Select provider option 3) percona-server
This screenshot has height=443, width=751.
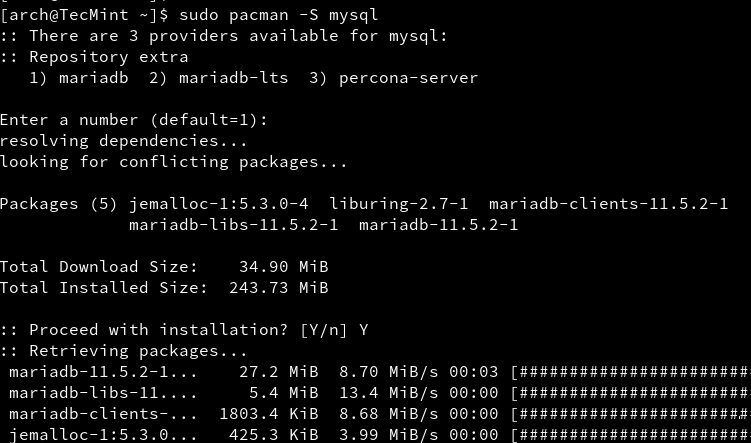click(x=393, y=78)
